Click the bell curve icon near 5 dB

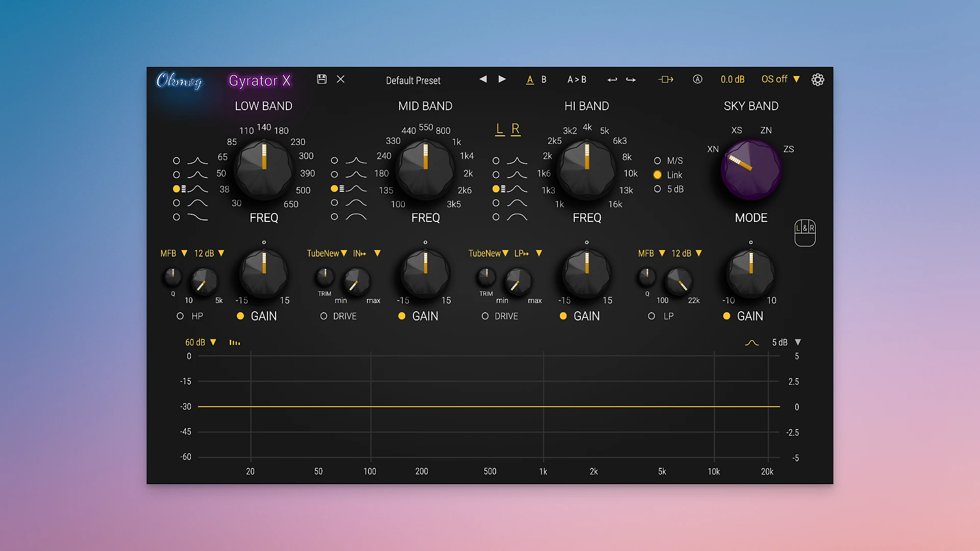[752, 342]
